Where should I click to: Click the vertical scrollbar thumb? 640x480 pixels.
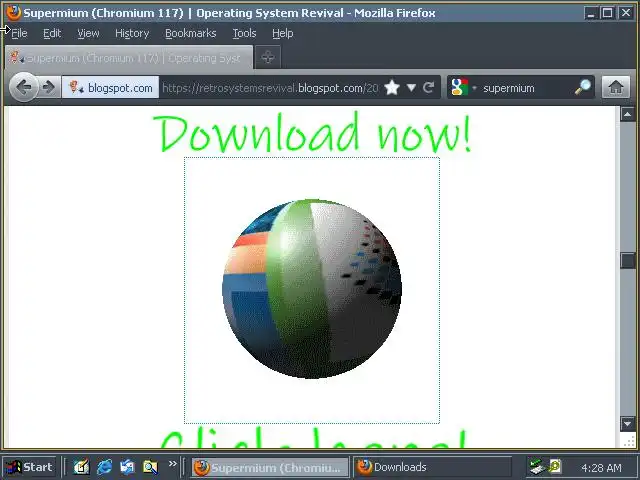coord(627,260)
